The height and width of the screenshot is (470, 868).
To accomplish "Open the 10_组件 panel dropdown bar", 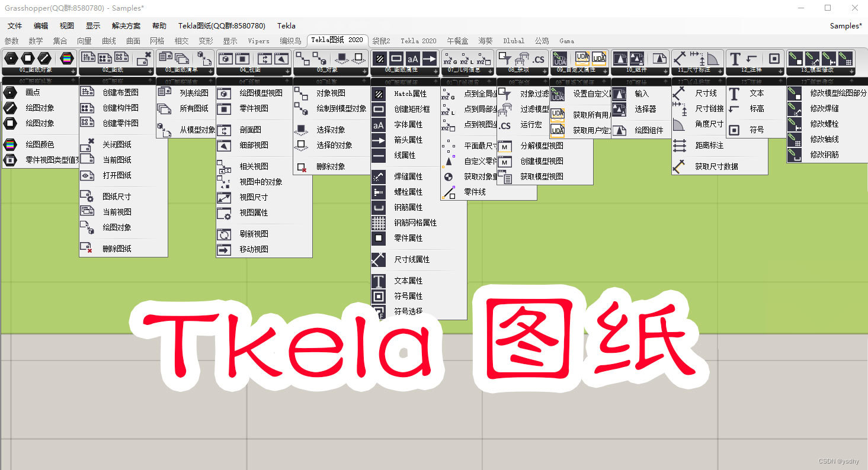I will [x=640, y=70].
